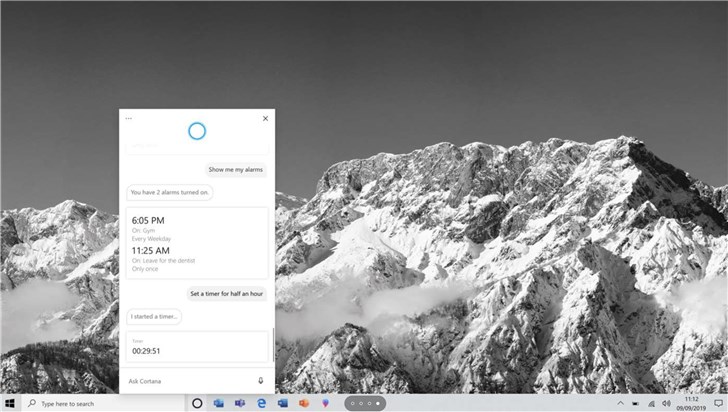
Task: Click the last dot in page indicator
Action: tap(378, 403)
